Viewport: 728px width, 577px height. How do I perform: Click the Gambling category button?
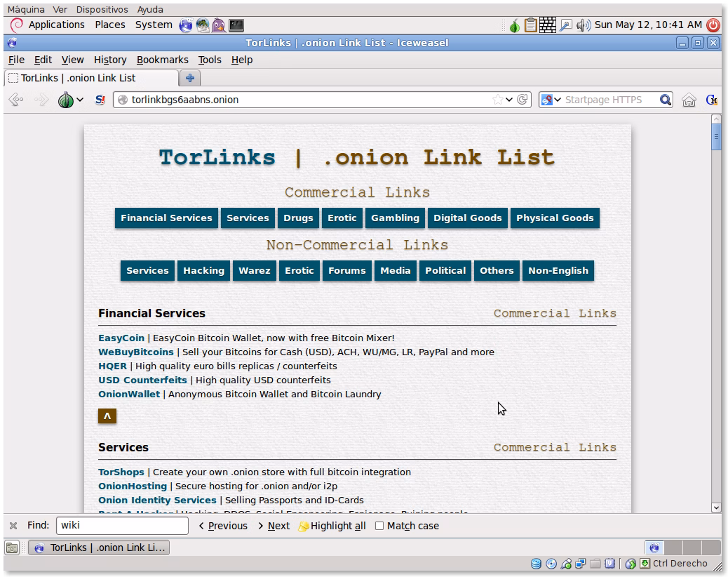[395, 218]
